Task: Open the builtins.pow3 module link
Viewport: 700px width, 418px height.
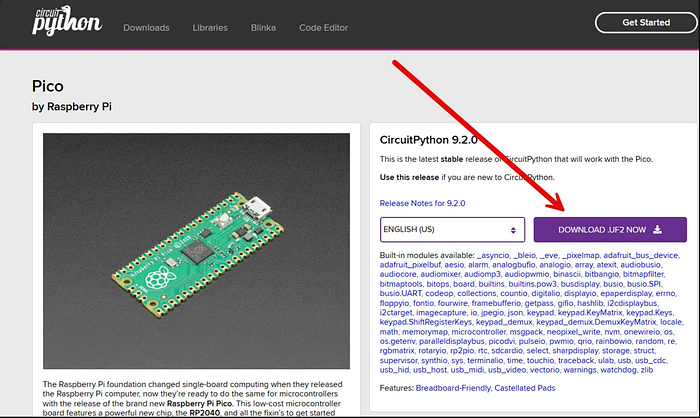Action: [x=533, y=284]
